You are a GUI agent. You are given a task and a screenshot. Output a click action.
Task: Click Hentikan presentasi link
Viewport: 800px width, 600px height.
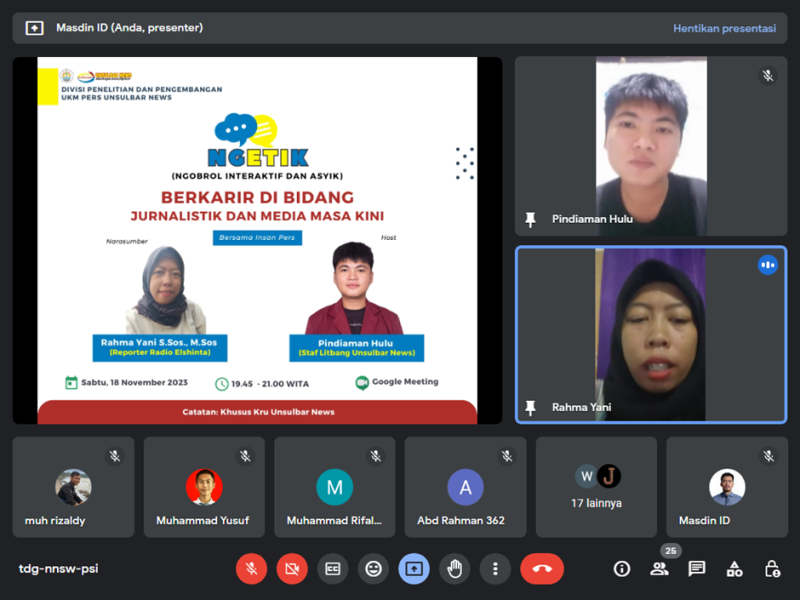coord(724,28)
